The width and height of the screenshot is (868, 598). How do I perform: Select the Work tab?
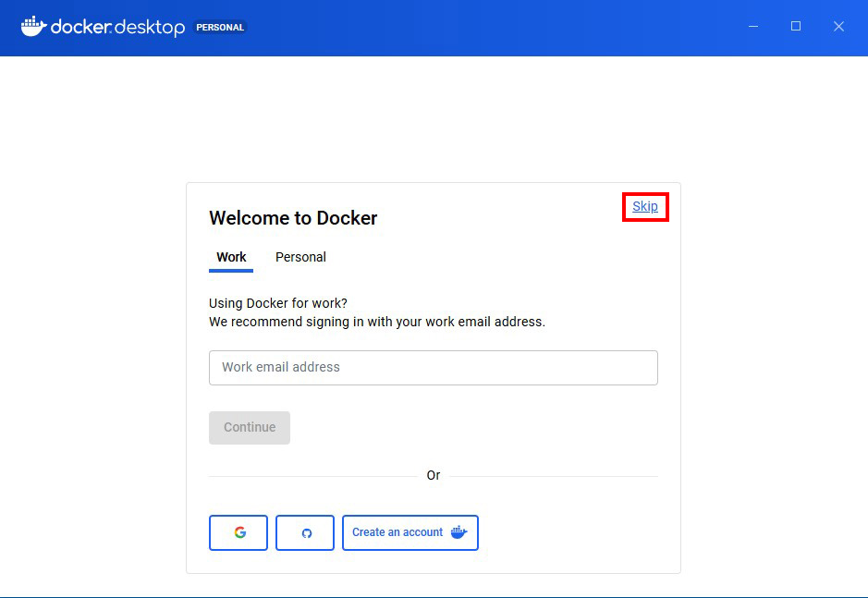click(x=230, y=257)
